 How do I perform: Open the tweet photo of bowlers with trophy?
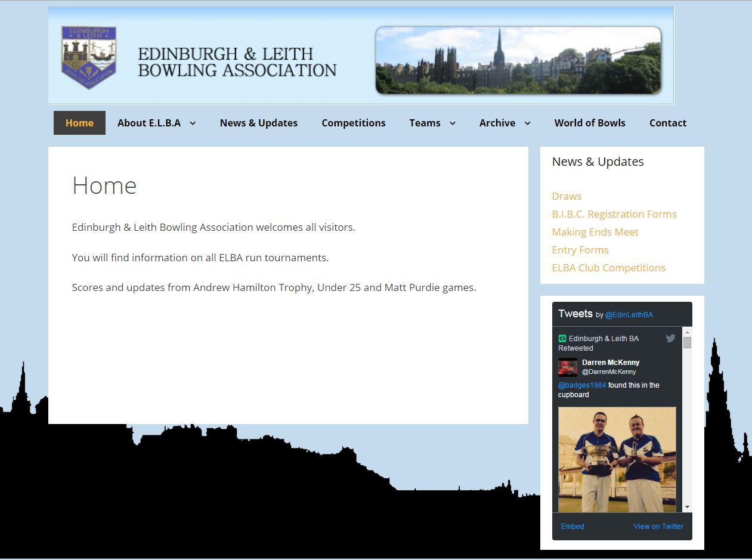(617, 460)
